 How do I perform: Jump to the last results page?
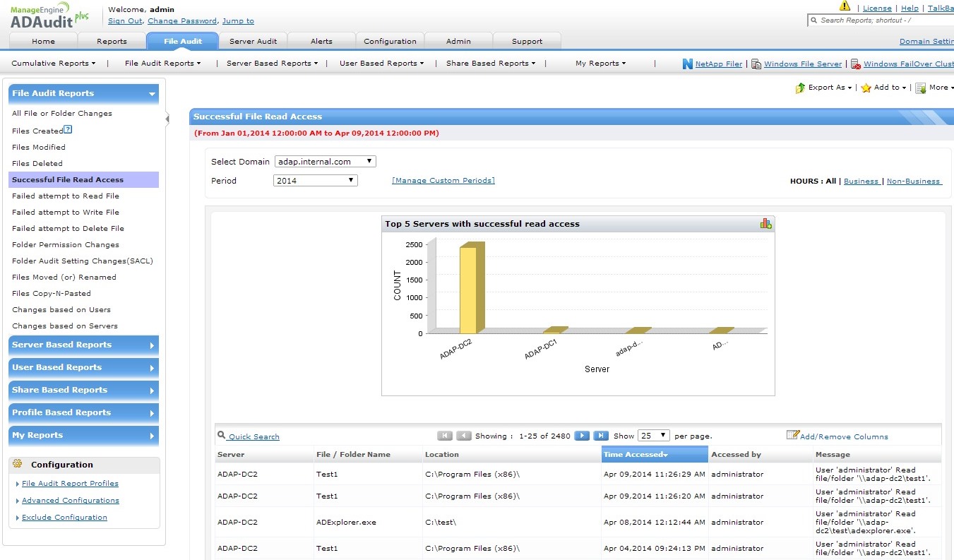pyautogui.click(x=601, y=436)
